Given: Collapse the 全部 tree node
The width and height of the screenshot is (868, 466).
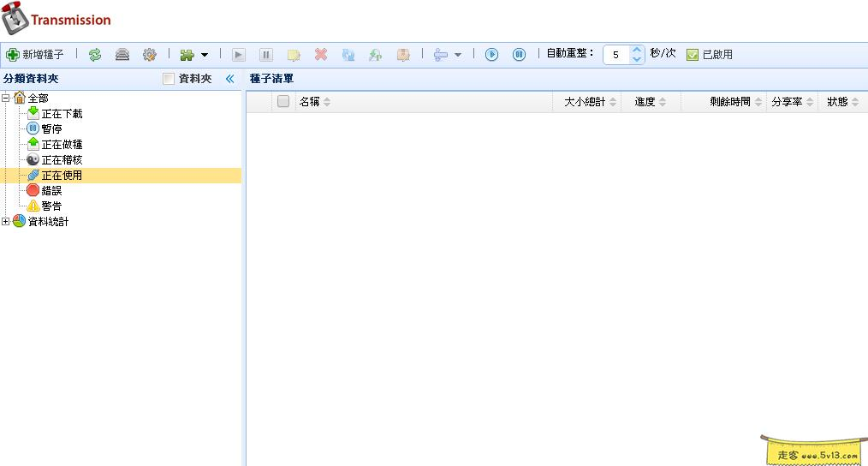Looking at the screenshot, I should tap(5, 98).
